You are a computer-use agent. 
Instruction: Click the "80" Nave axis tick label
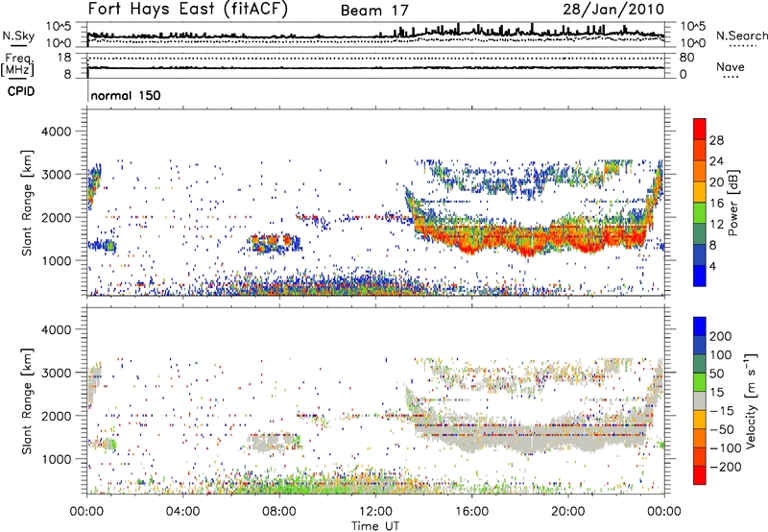(686, 58)
